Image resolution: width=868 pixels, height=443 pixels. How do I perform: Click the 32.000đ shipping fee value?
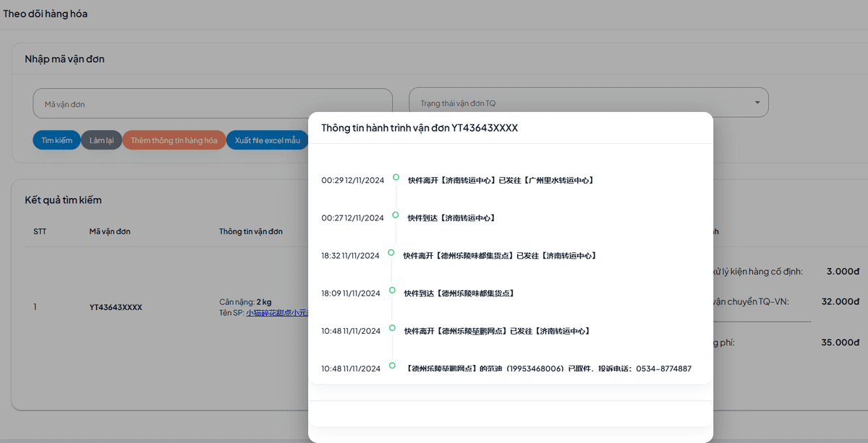click(840, 301)
